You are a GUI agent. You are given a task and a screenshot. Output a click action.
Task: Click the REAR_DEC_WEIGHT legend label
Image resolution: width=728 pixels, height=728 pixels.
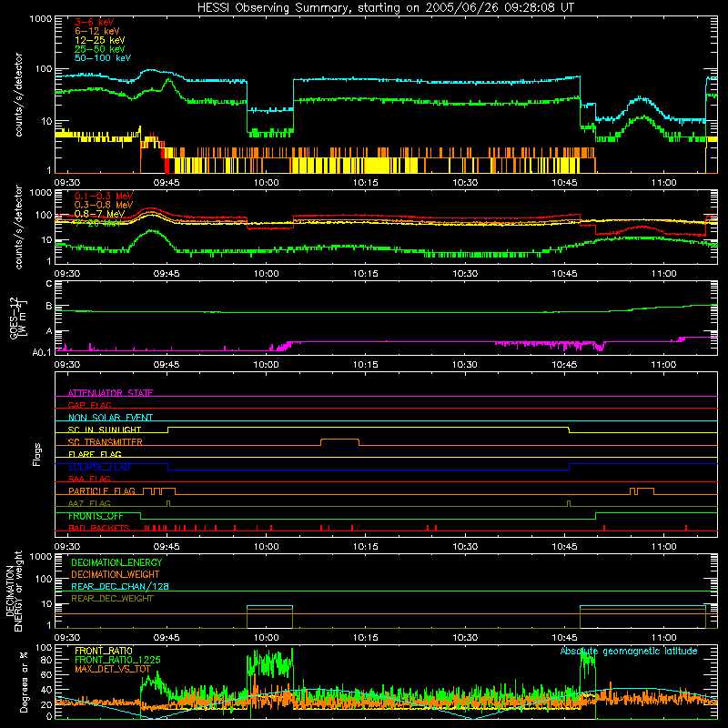tap(112, 599)
